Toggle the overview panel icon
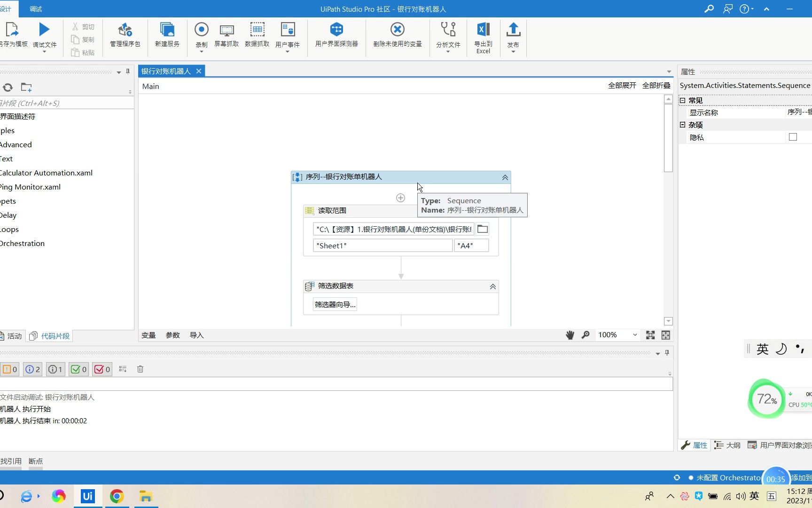This screenshot has width=812, height=508. pos(666,335)
